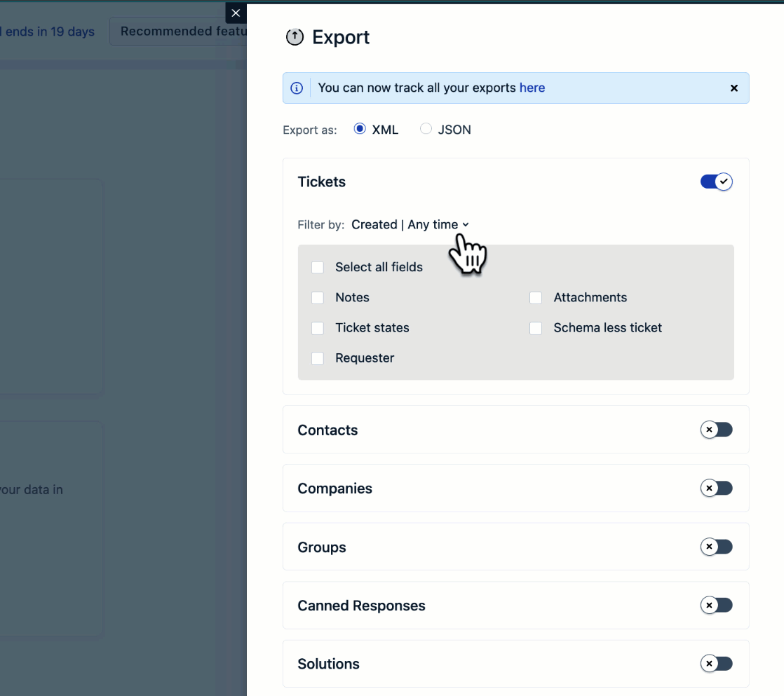Turn on the Companies export toggle
The width and height of the screenshot is (784, 696).
coord(716,488)
